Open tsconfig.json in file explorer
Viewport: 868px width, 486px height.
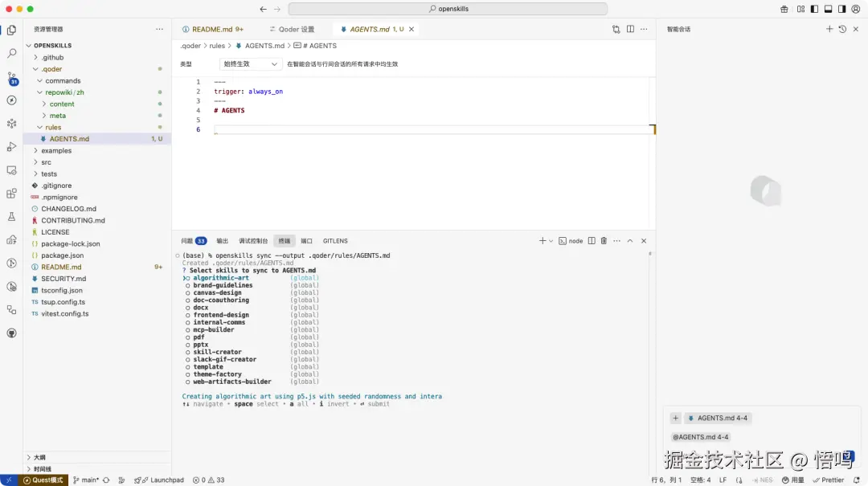click(x=61, y=290)
